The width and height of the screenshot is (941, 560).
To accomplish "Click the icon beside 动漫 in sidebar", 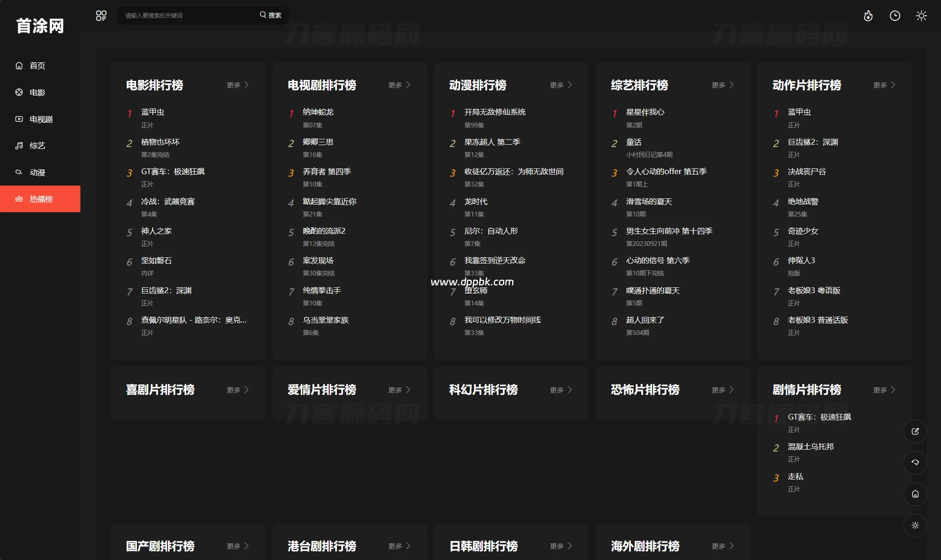I will coord(19,172).
